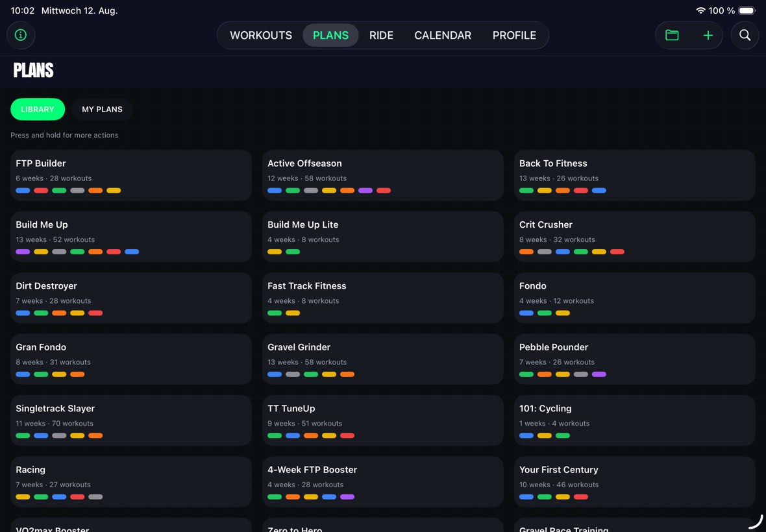The width and height of the screenshot is (766, 532).
Task: Open the Gravel Grinder plan
Action: tap(382, 359)
